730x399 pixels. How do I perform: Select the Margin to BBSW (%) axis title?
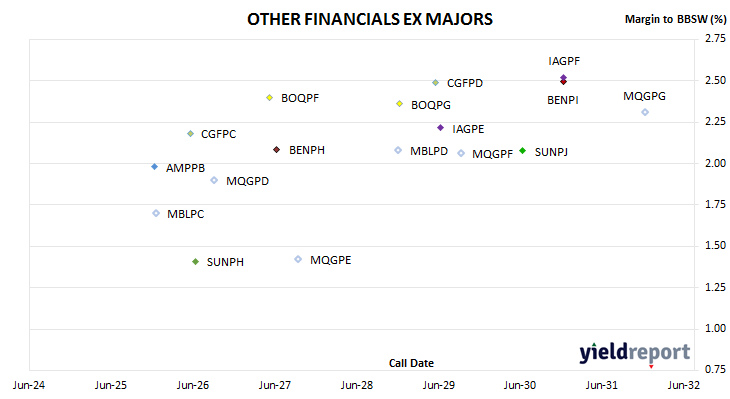click(x=676, y=19)
